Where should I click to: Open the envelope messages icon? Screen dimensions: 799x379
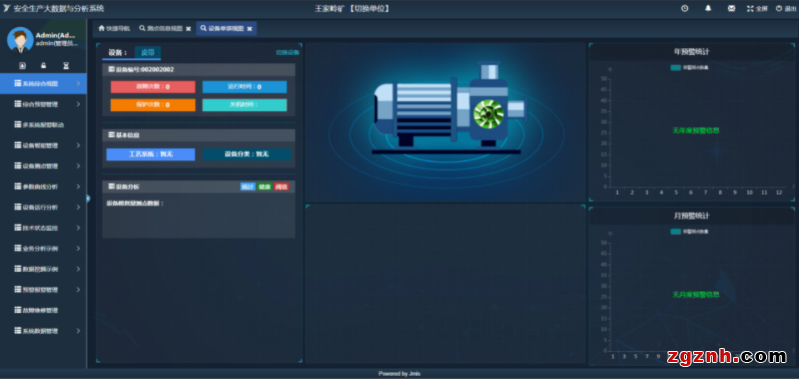coord(731,9)
